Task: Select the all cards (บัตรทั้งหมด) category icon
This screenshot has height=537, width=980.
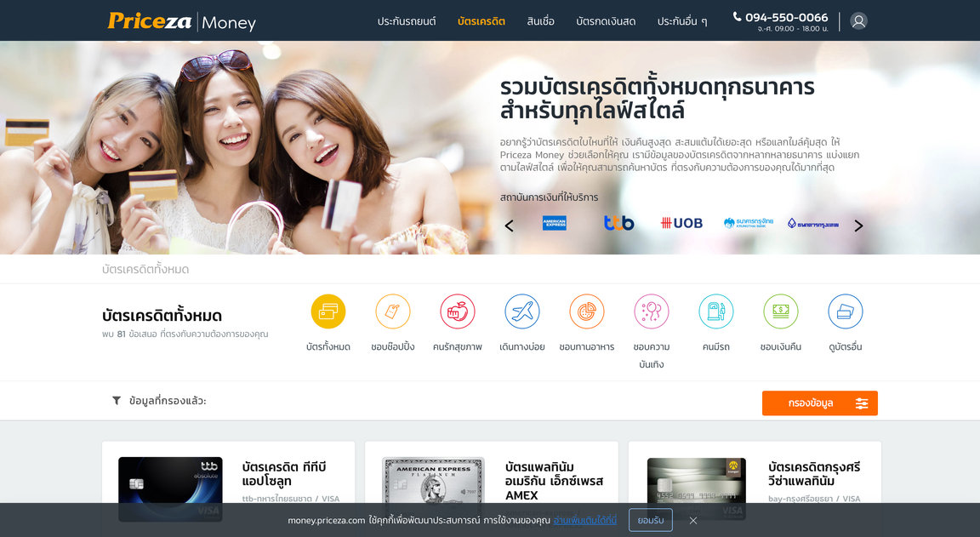Action: pos(328,311)
